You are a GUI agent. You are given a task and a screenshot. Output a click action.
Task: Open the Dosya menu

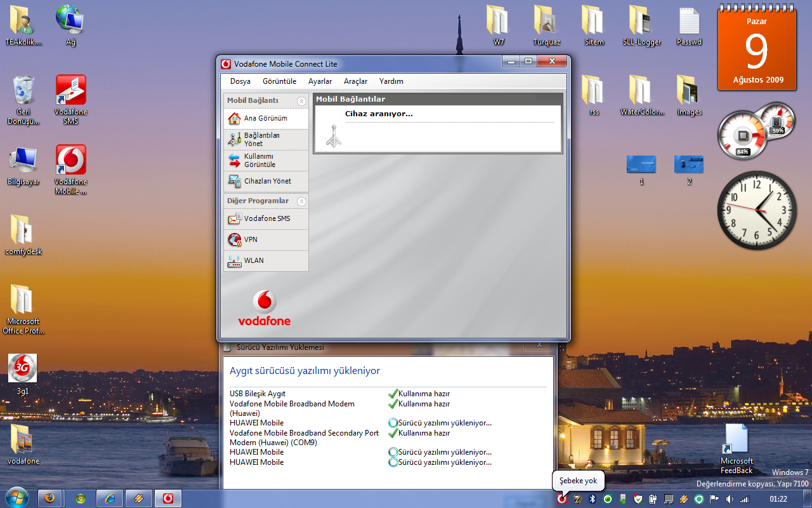(240, 81)
